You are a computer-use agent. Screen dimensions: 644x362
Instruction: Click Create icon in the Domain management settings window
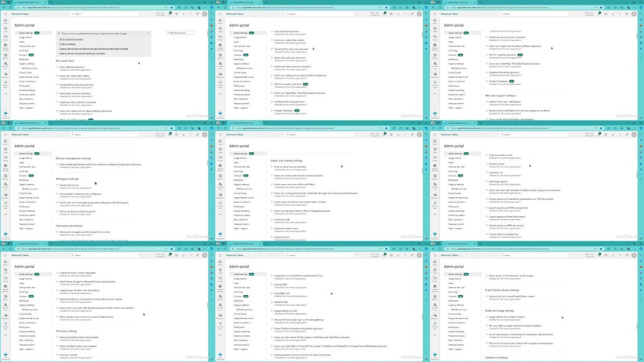[x=5, y=150]
